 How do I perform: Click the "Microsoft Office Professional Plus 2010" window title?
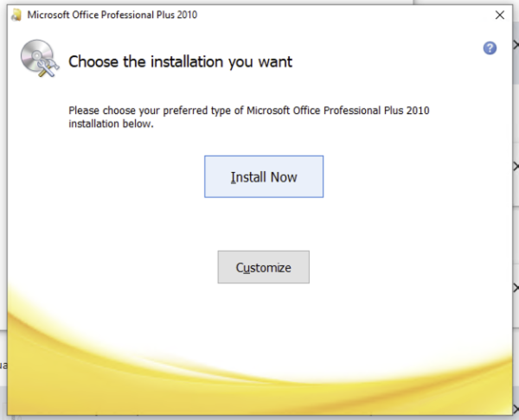click(112, 15)
